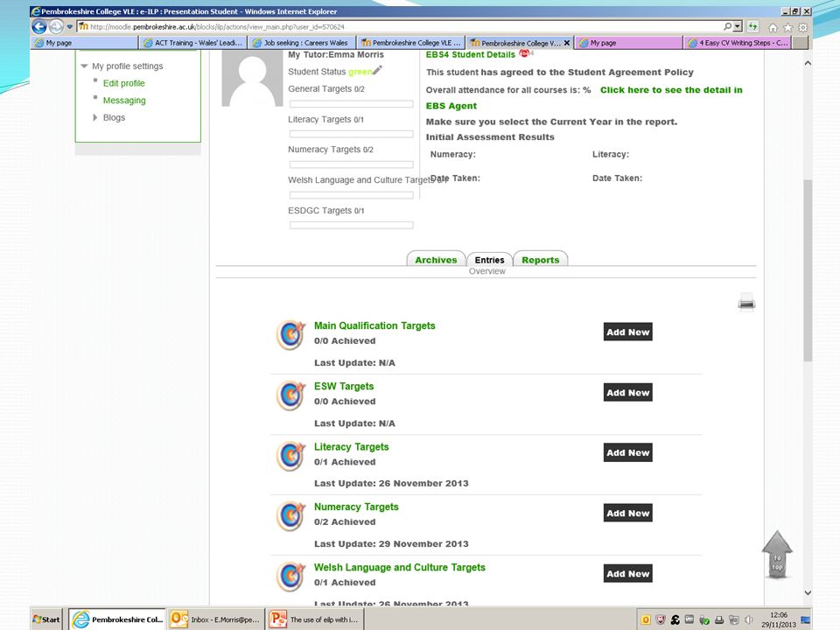Click the Main Qualification Targets target icon

pyautogui.click(x=290, y=335)
